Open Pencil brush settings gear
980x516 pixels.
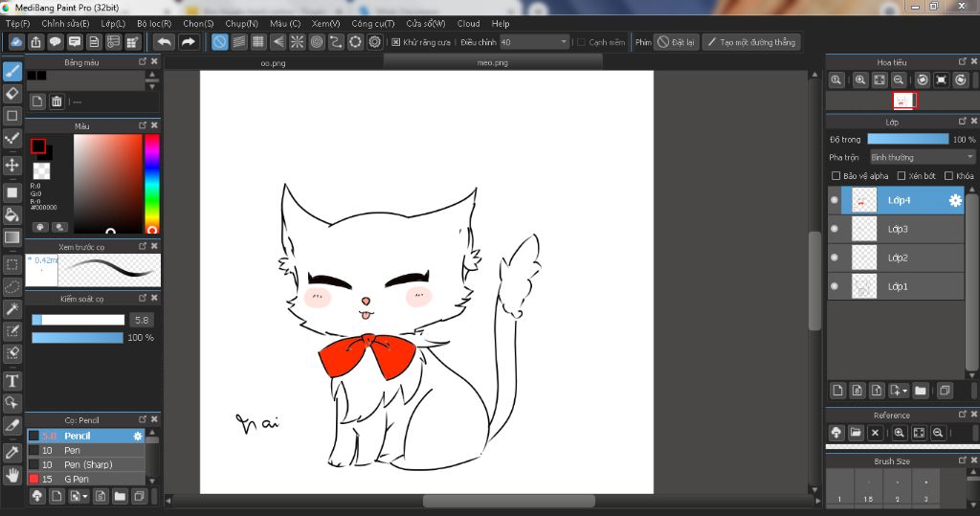138,436
